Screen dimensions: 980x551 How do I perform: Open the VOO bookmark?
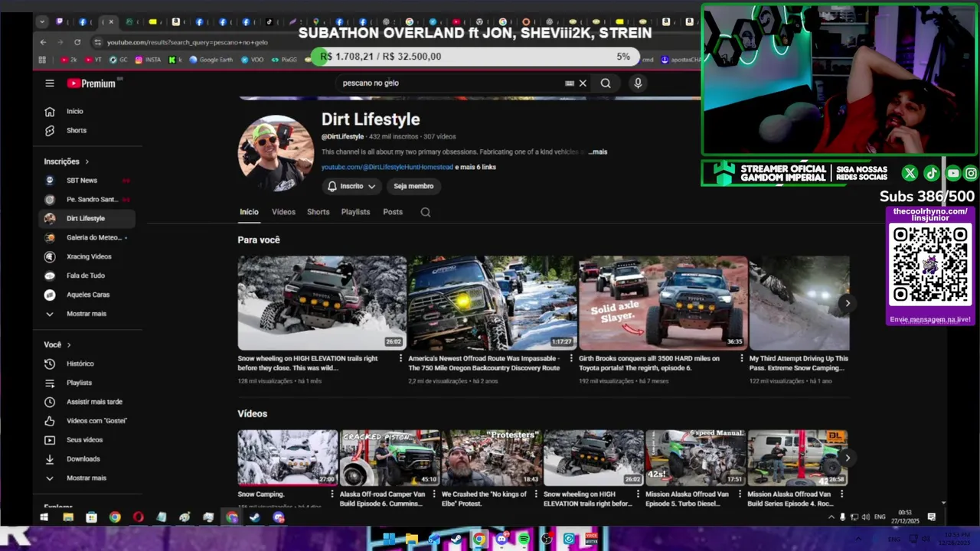(251, 60)
